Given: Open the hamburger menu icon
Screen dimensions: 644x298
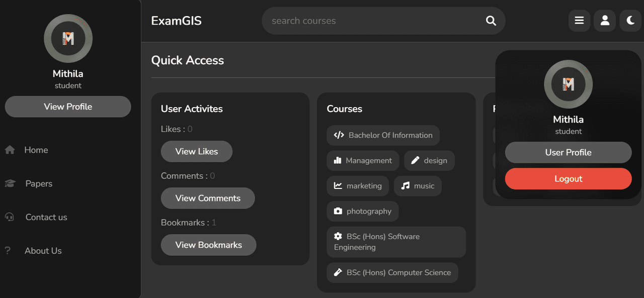Looking at the screenshot, I should click(x=579, y=21).
